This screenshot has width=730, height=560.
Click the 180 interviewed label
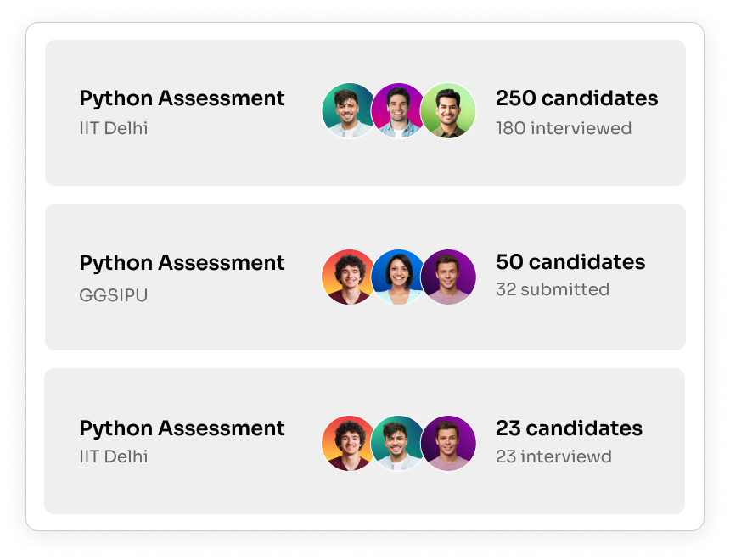tap(564, 128)
